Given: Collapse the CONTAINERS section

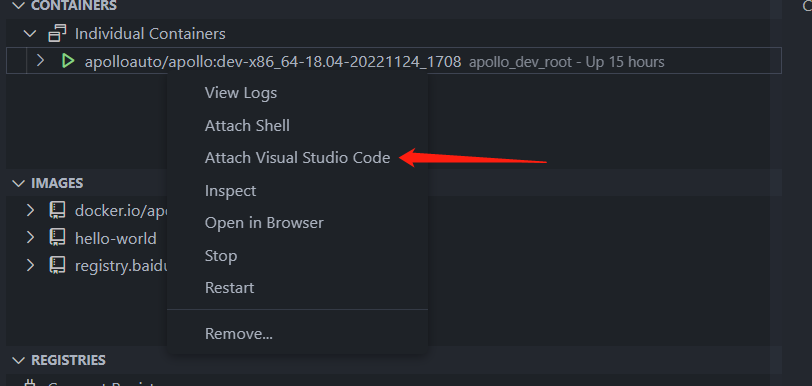Looking at the screenshot, I should [19, 6].
